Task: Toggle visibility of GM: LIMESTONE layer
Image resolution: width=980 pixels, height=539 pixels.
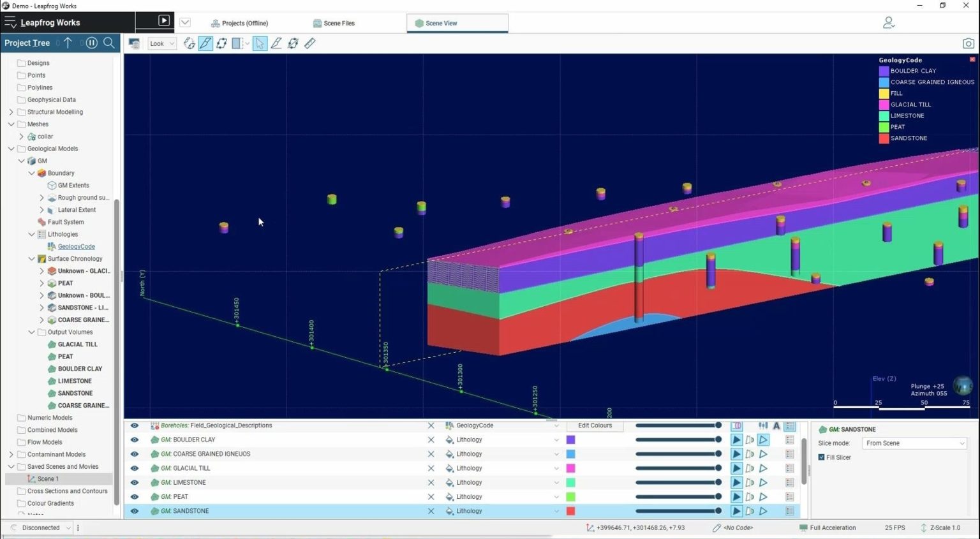Action: pos(135,482)
